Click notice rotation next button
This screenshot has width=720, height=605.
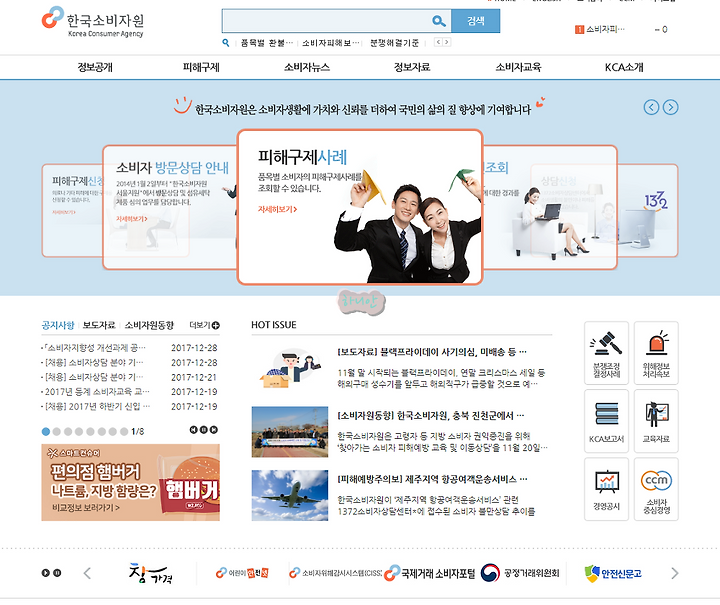[x=214, y=430]
